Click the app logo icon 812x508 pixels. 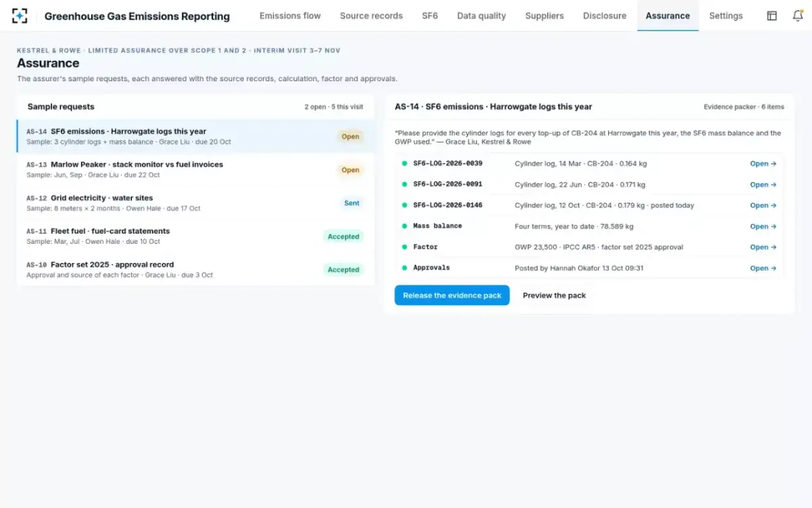click(x=20, y=16)
